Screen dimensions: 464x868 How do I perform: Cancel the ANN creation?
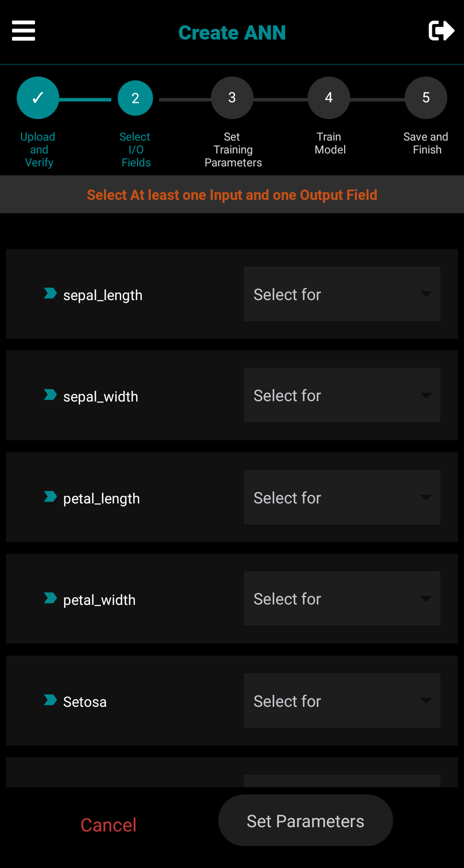pyautogui.click(x=109, y=825)
